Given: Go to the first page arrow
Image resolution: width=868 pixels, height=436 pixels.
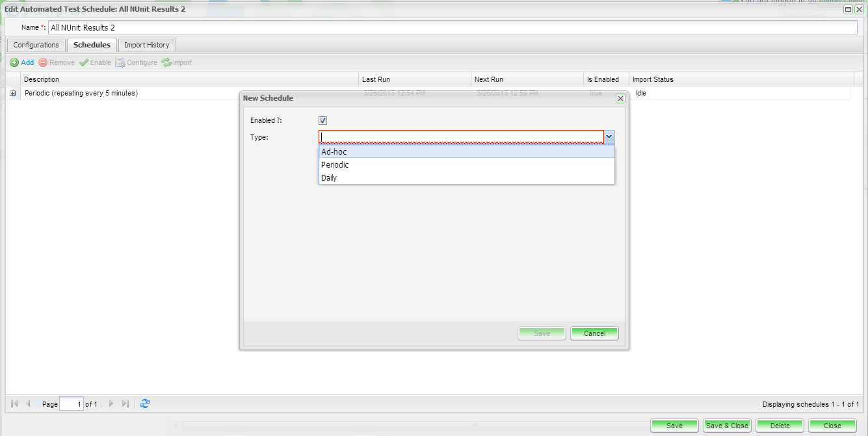Looking at the screenshot, I should tap(14, 404).
